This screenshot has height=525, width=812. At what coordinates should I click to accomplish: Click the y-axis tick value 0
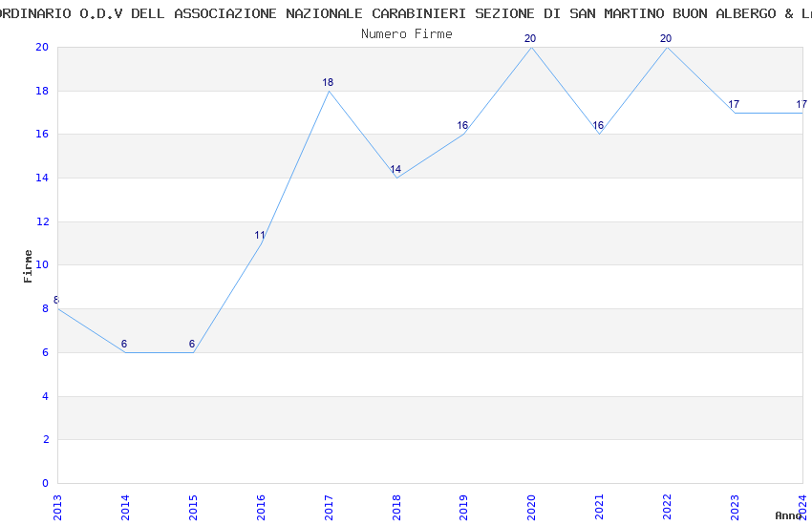click(46, 483)
